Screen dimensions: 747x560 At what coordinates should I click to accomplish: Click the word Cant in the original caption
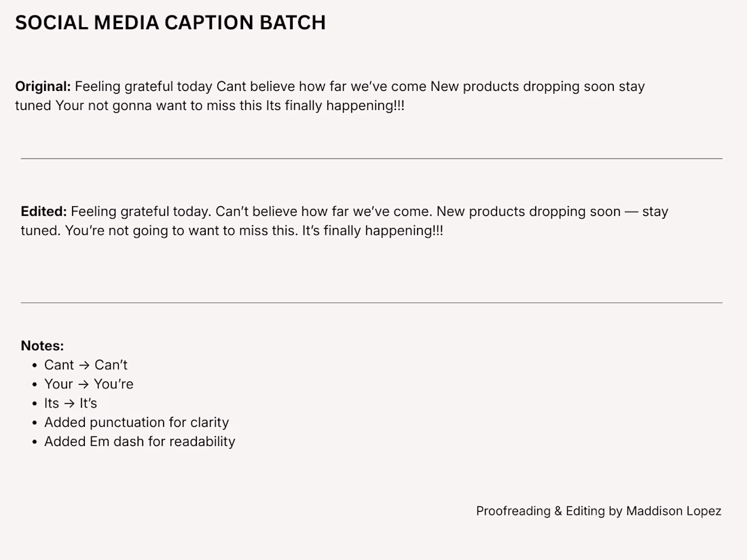[x=231, y=86]
